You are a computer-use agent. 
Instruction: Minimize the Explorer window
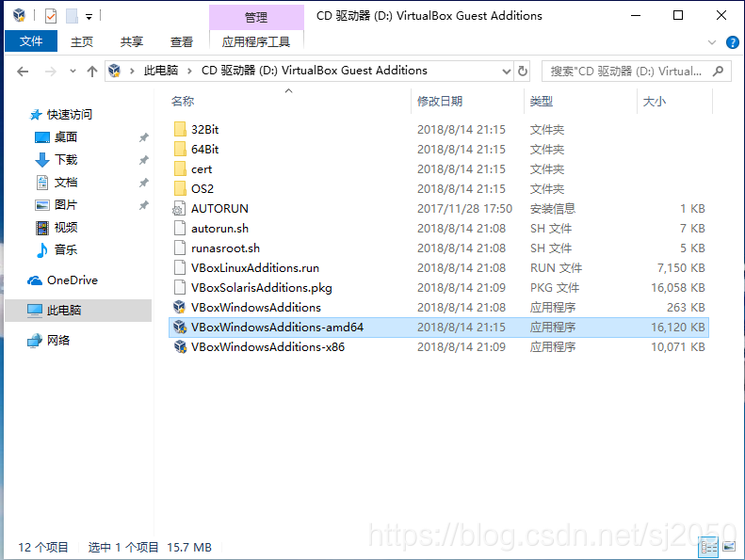point(636,16)
